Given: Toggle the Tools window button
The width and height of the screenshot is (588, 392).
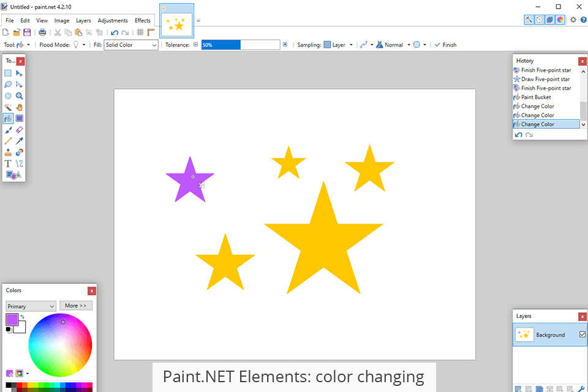Looking at the screenshot, I should pyautogui.click(x=529, y=20).
